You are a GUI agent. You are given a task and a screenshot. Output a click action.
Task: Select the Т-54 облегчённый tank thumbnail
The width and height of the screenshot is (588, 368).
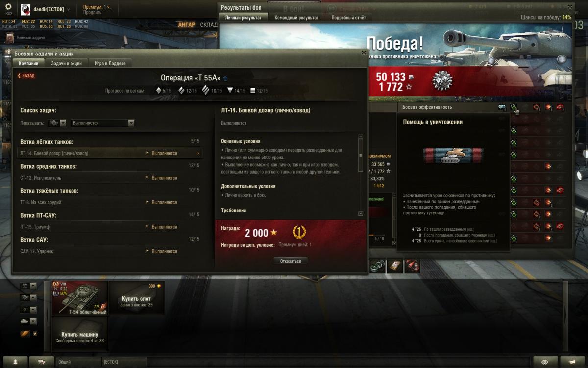point(79,298)
